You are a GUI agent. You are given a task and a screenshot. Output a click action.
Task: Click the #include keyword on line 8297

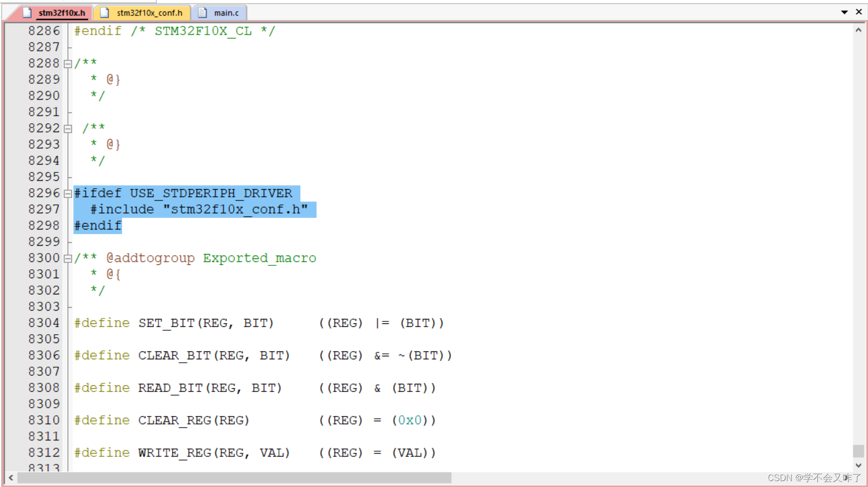[x=122, y=209]
